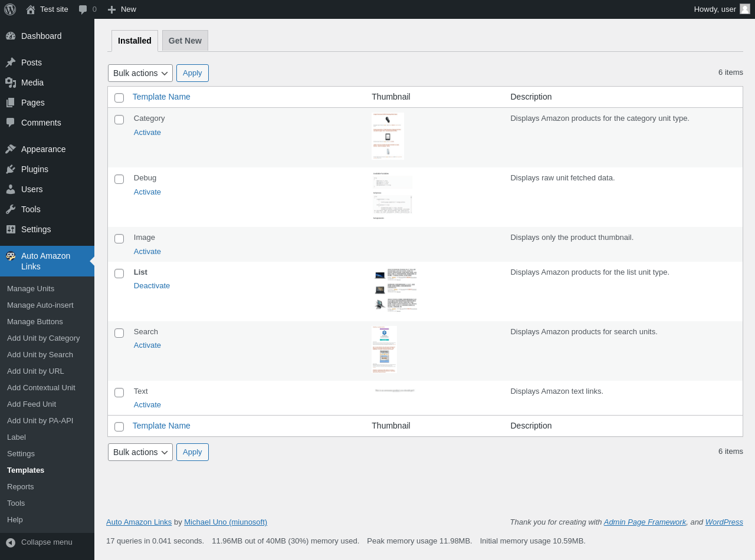The image size is (755, 560).
Task: Click the Comments sidebar icon
Action: coord(11,123)
